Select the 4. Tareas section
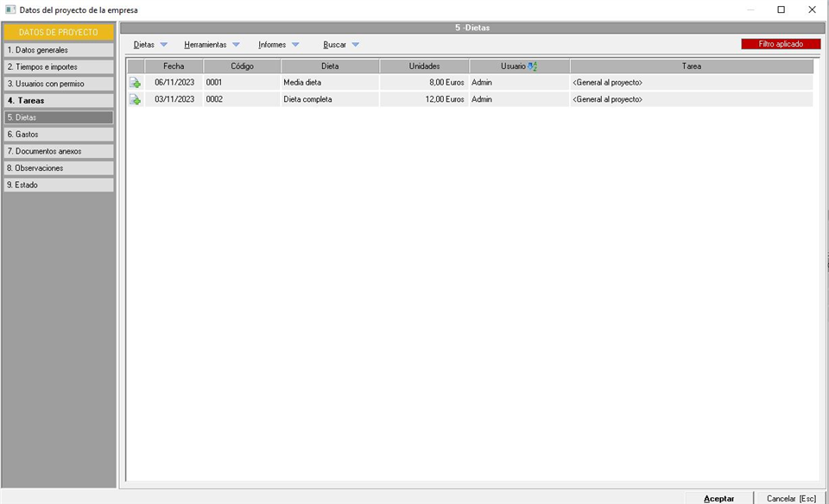Viewport: 829px width, 504px height. click(x=59, y=101)
